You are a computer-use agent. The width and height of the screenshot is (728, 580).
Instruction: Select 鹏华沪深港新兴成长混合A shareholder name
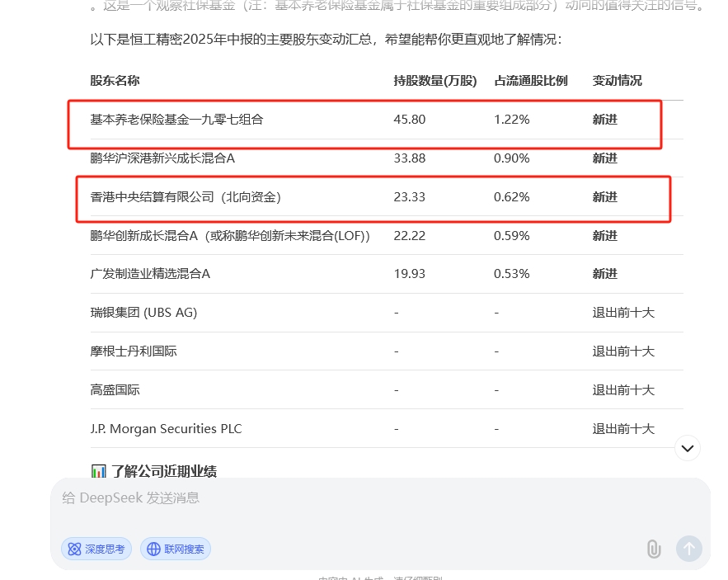coord(162,158)
